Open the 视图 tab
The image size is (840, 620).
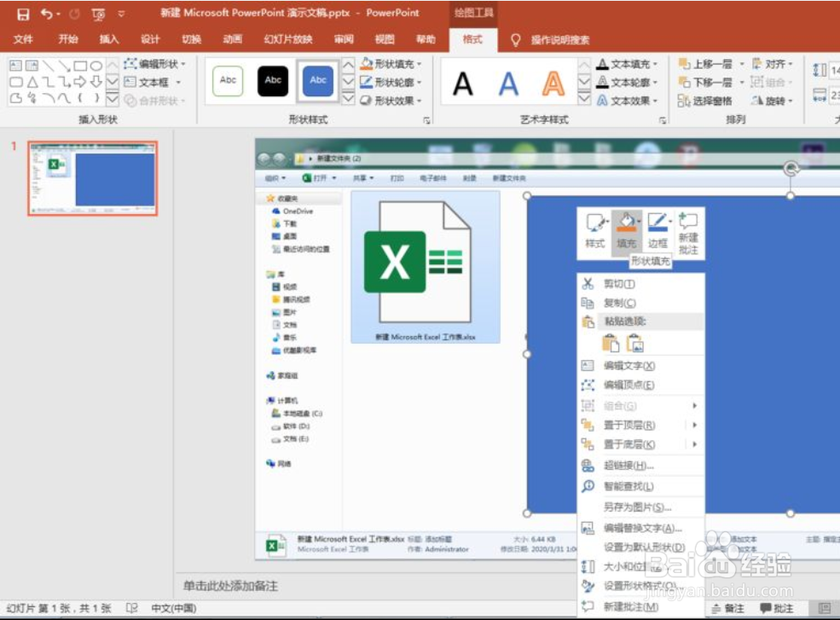[x=385, y=39]
